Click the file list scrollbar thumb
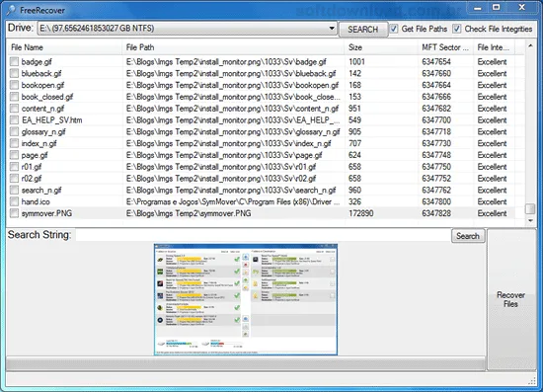543x392 pixels. [x=529, y=208]
